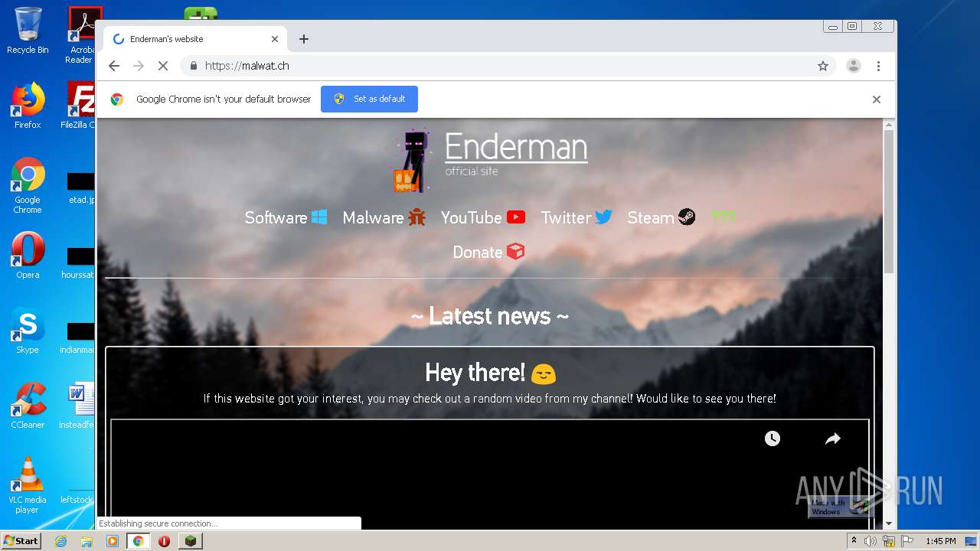Screen dimensions: 980x551
Task: Open the Malware link
Action: [384, 217]
